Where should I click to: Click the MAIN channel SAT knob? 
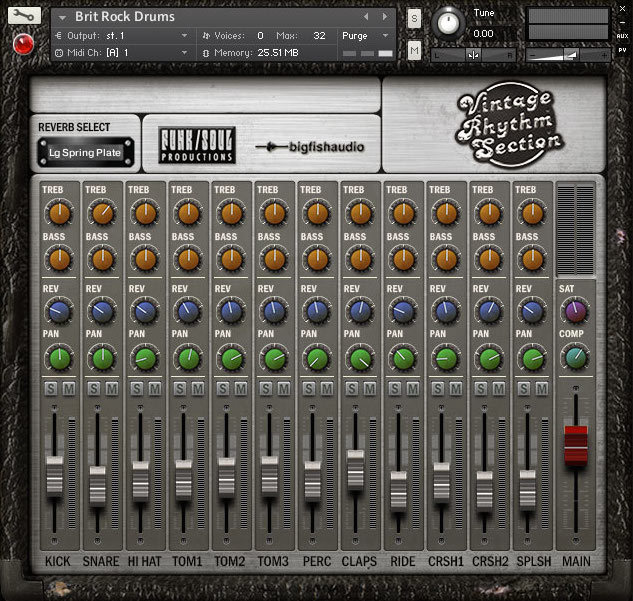[x=575, y=311]
